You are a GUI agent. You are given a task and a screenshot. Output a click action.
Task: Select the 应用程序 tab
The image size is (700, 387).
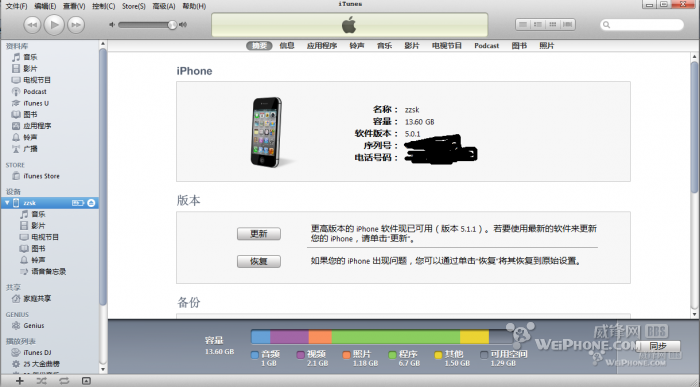click(x=322, y=46)
